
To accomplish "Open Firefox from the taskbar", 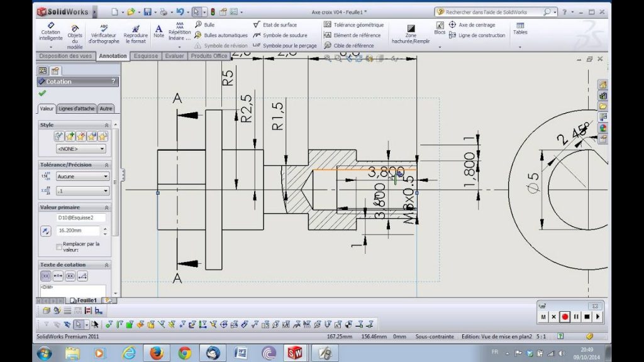I will [x=157, y=353].
